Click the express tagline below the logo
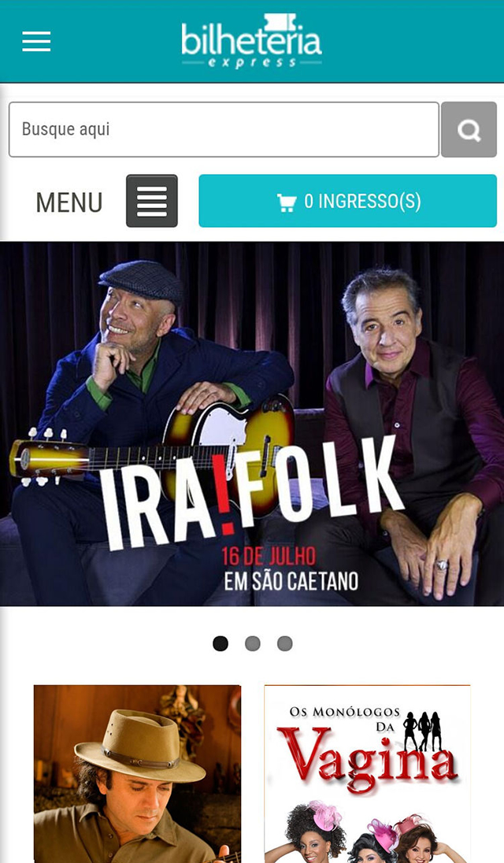Viewport: 504px width, 863px height. pyautogui.click(x=252, y=62)
